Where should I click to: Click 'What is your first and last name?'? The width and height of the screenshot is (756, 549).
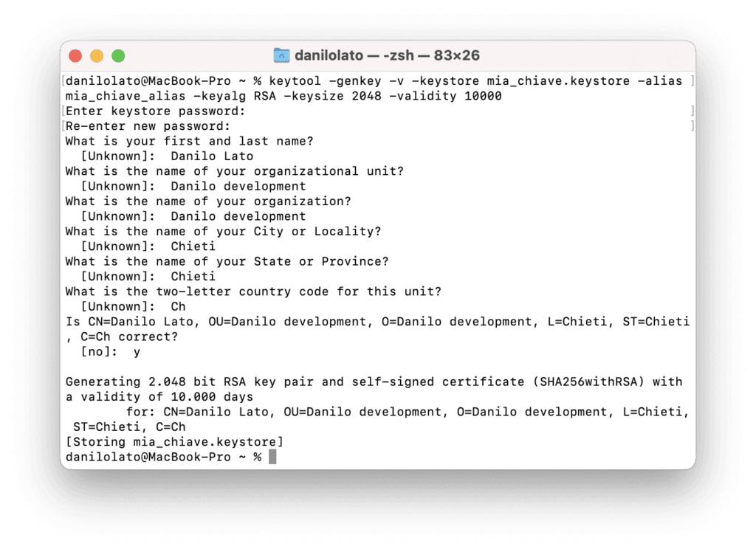[x=189, y=141]
